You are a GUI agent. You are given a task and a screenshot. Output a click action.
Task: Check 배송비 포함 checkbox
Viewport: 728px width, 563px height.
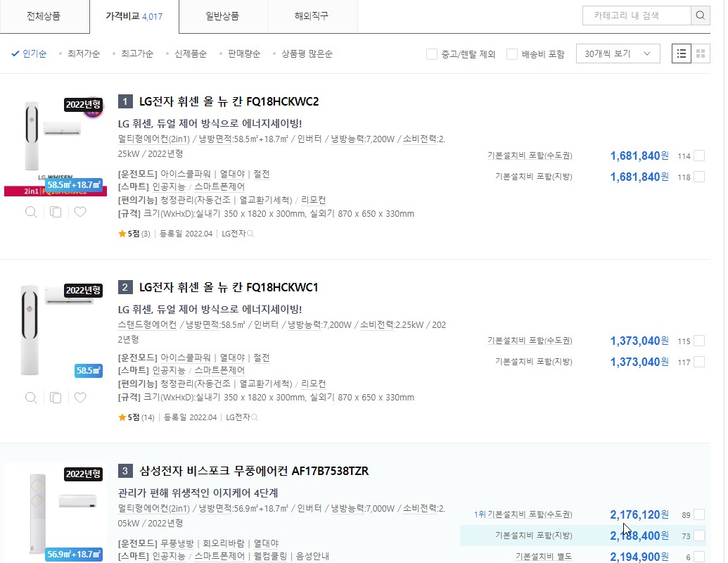coord(512,54)
